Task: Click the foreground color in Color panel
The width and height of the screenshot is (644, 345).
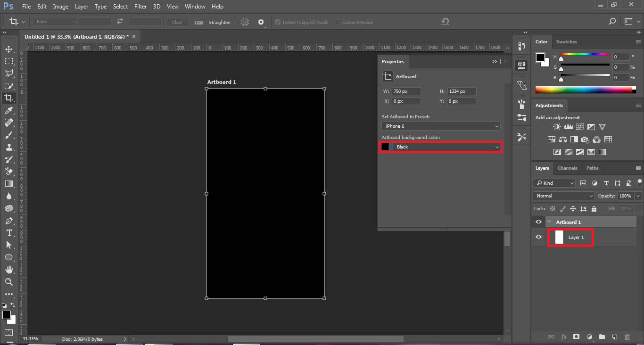Action: [540, 57]
